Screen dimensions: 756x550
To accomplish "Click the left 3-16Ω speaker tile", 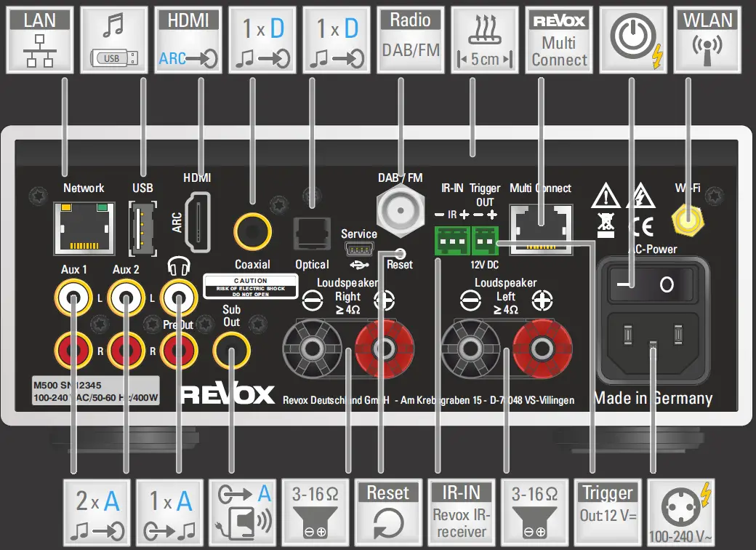I will [x=315, y=512].
